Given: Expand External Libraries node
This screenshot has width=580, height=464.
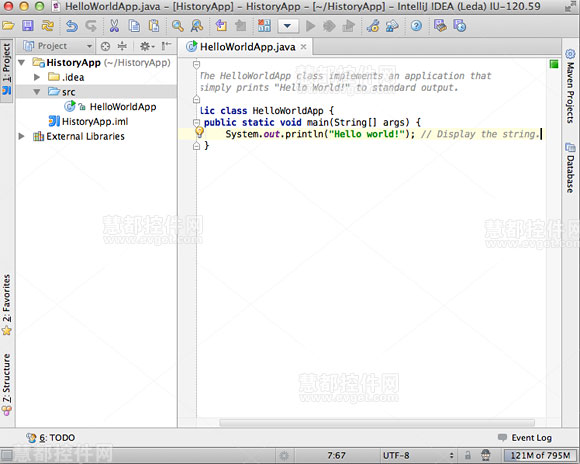Looking at the screenshot, I should [x=21, y=136].
